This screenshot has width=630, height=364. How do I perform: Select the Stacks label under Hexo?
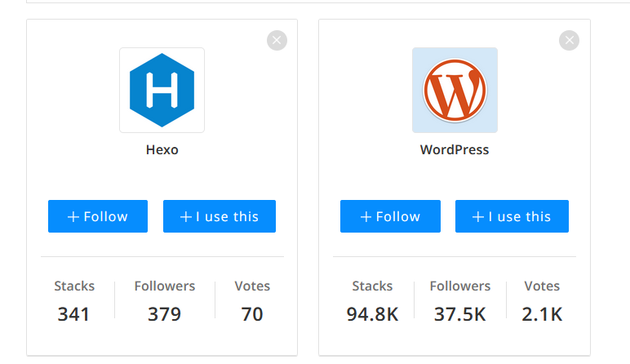pos(74,286)
